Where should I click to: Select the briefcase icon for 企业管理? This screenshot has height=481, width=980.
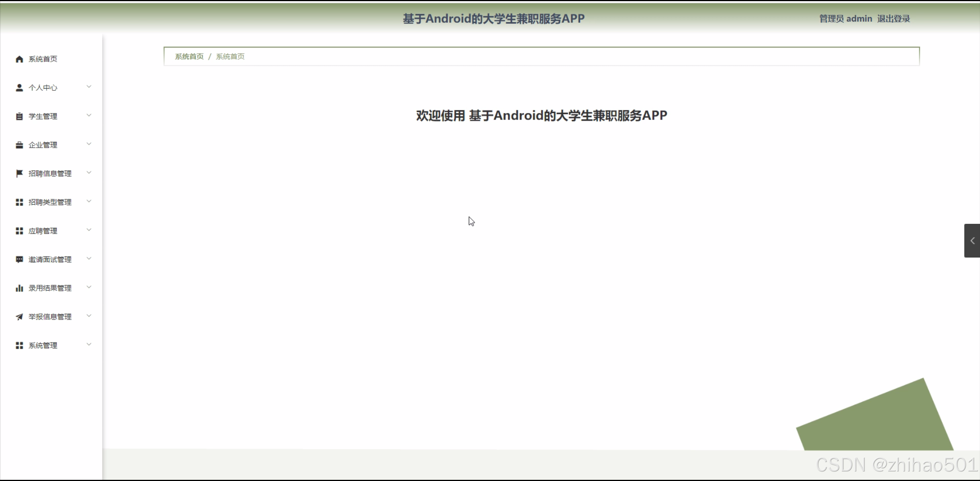coord(20,145)
